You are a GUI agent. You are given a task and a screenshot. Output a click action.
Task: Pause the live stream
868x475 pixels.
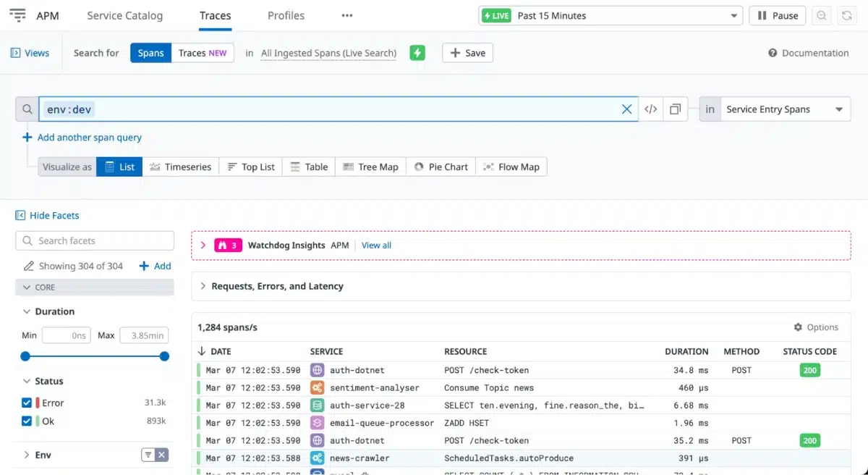[x=778, y=15]
